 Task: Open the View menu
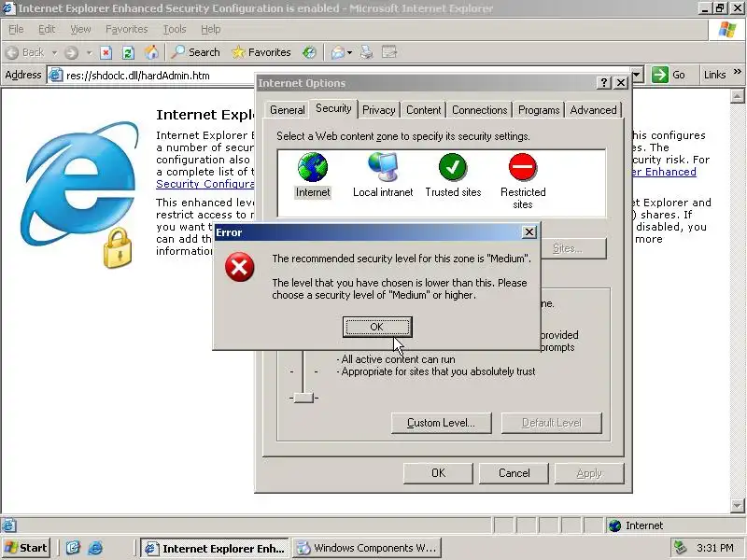(x=80, y=30)
